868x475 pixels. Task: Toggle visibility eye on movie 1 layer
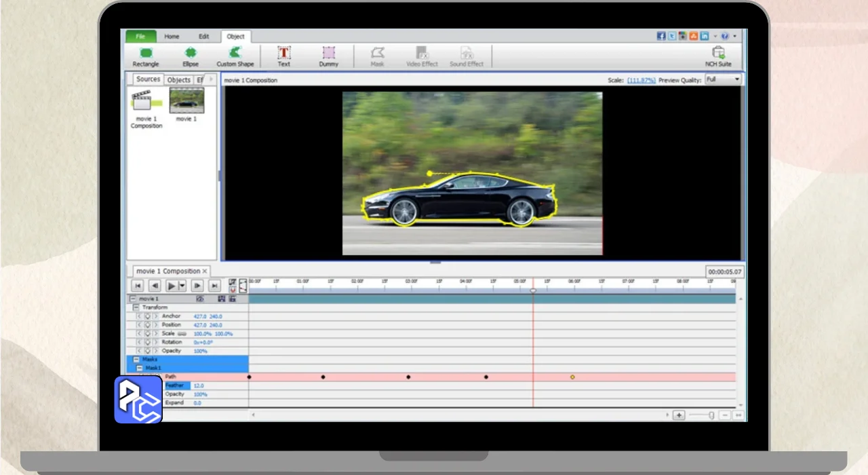(200, 299)
